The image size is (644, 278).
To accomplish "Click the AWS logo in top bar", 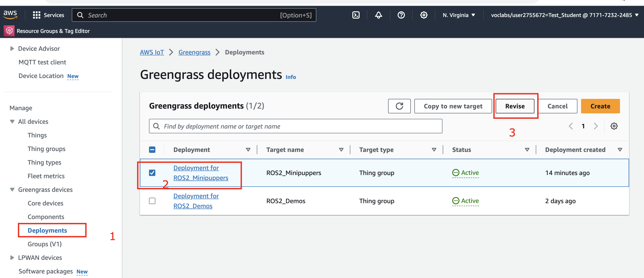I will [x=10, y=15].
